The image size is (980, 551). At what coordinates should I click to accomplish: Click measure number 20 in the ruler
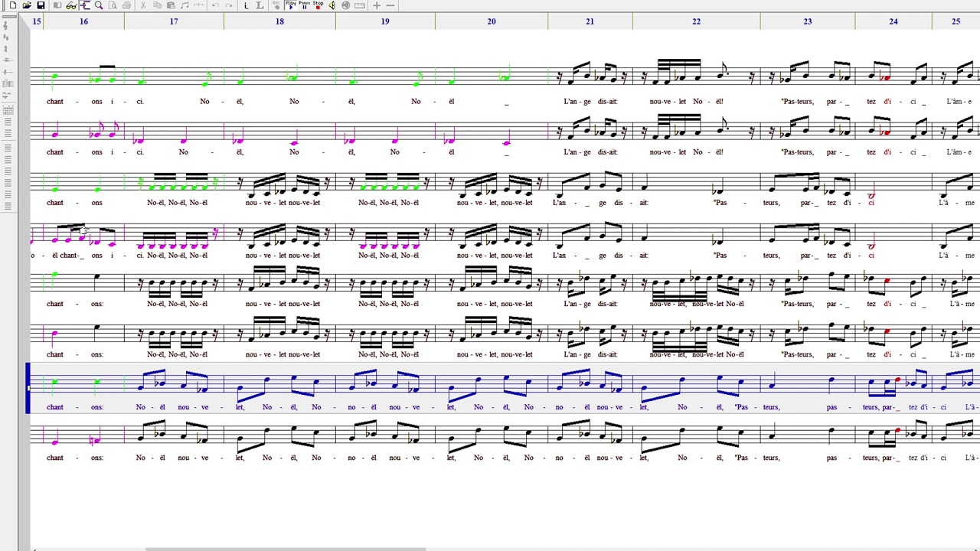click(x=492, y=21)
